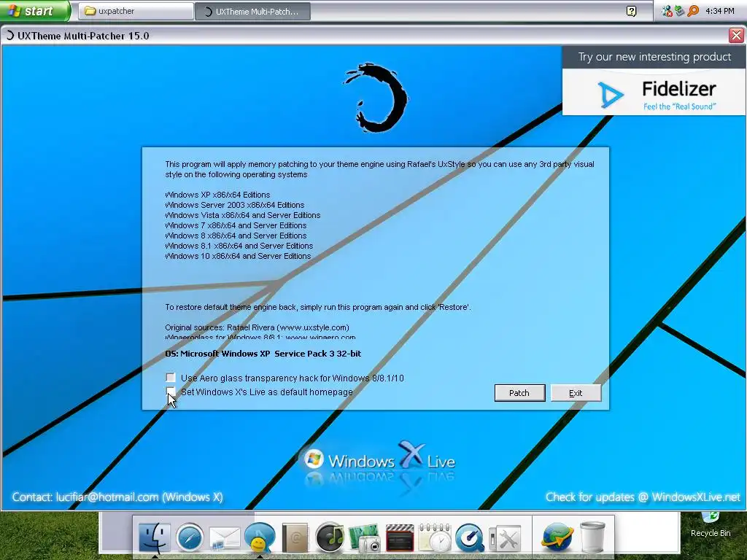747x560 pixels.
Task: Click Try our new interesting product heading
Action: [x=654, y=57]
